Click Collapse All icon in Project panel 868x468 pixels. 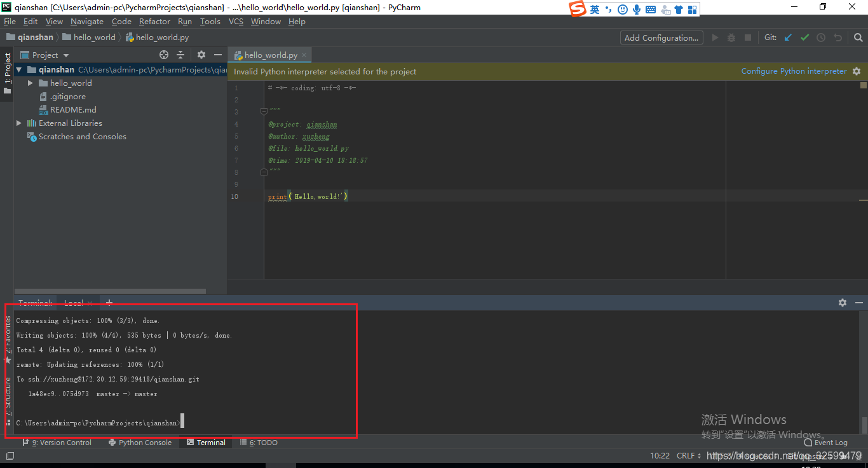click(180, 55)
